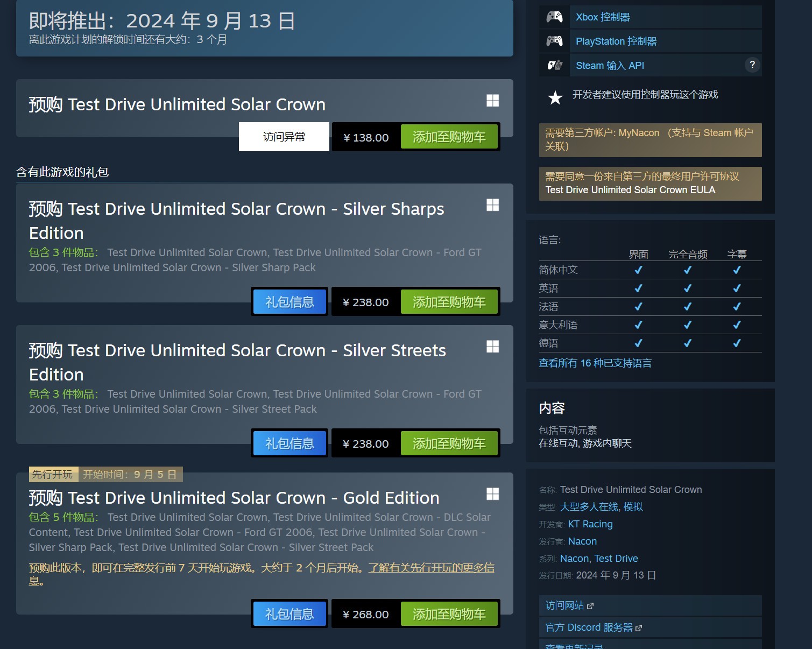
Task: Click the Test Drive series link
Action: click(x=617, y=558)
